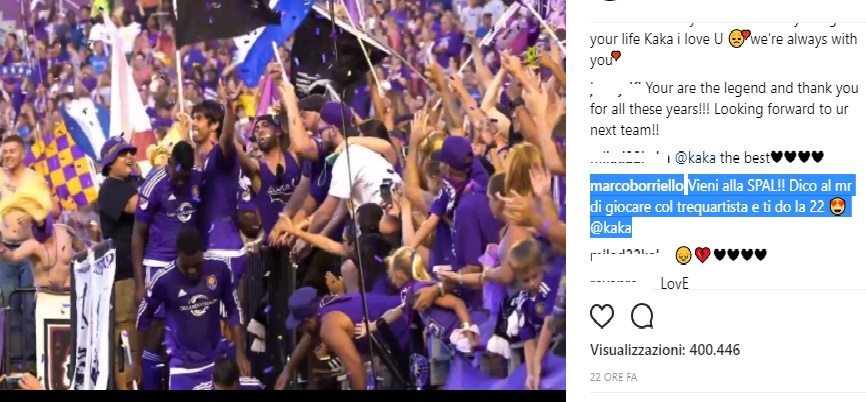
Task: Select the 'Your are the legend' comment
Action: click(x=724, y=109)
